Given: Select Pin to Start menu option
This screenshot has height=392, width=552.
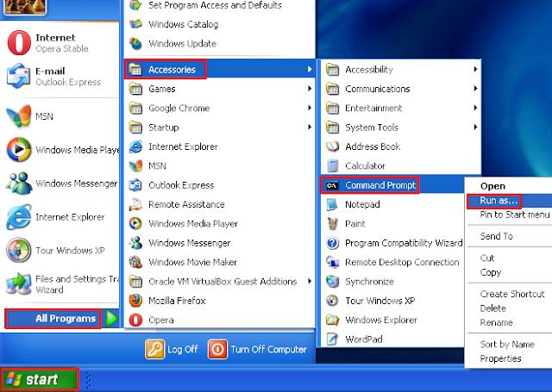Looking at the screenshot, I should click(x=514, y=215).
